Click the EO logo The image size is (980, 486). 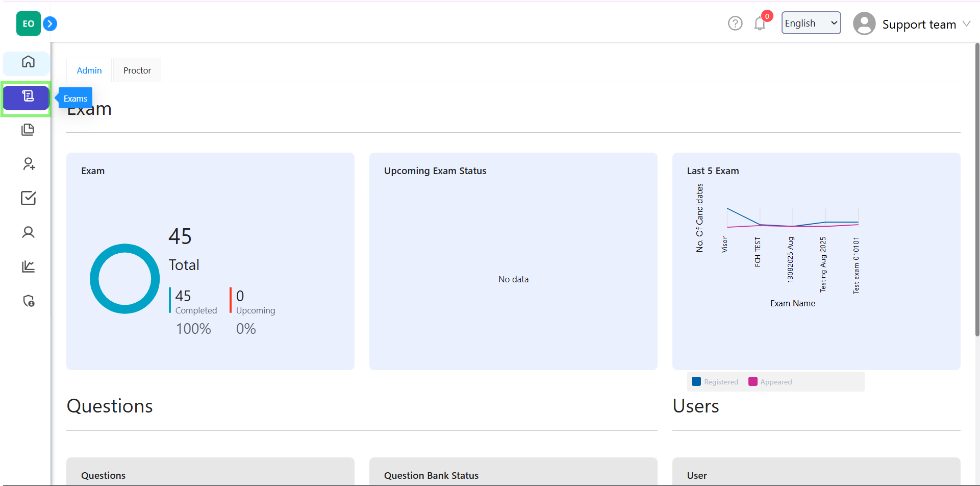coord(28,23)
